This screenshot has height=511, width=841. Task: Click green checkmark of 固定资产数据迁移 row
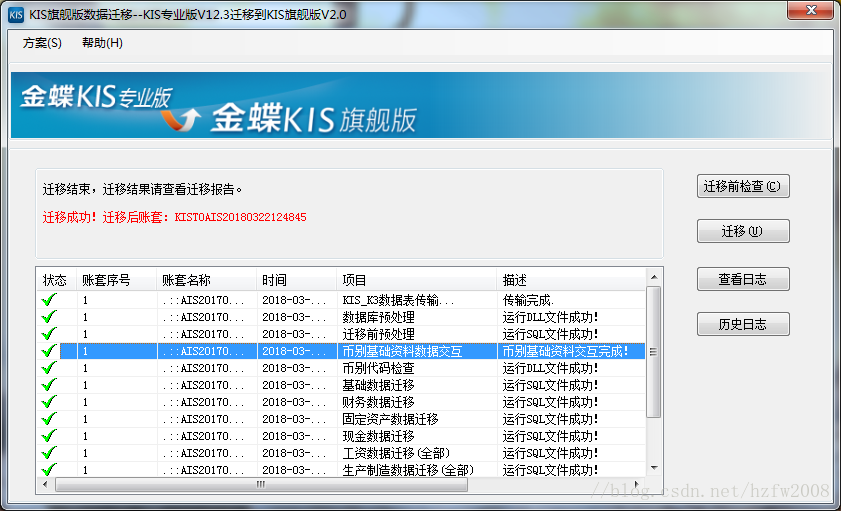(49, 419)
